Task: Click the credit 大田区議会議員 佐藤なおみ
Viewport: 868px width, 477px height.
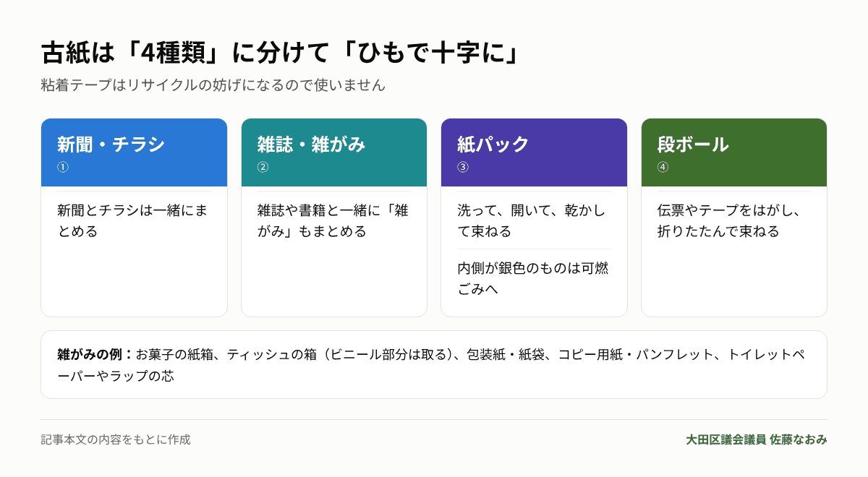Action: point(757,439)
